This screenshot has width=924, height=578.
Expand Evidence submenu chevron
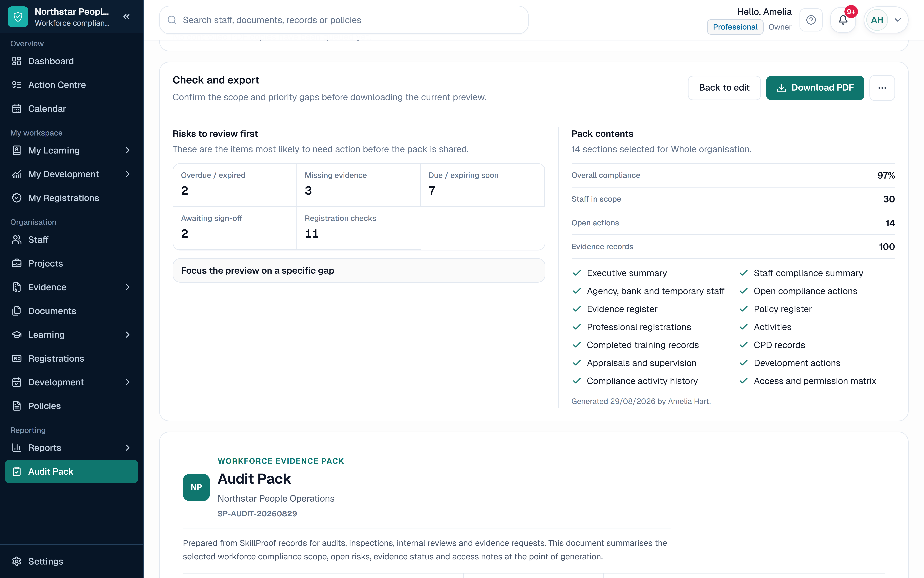(x=128, y=287)
